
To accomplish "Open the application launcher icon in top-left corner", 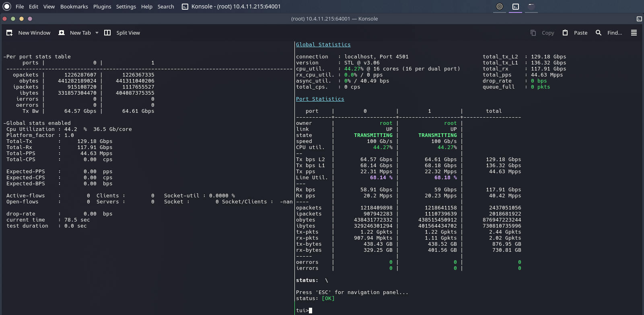I will tap(7, 6).
